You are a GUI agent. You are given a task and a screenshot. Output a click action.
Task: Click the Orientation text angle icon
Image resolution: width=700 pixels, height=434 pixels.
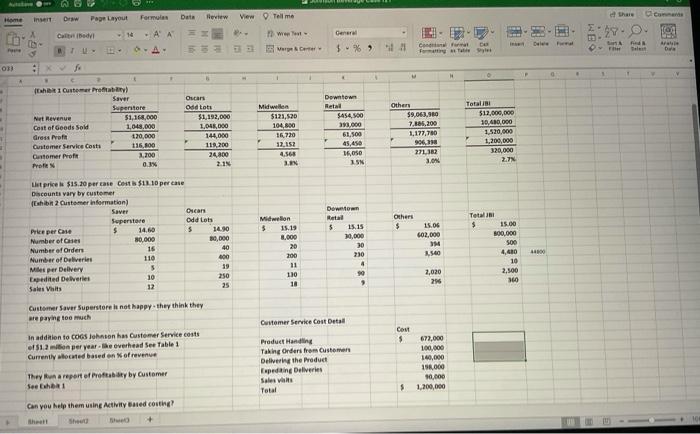239,33
